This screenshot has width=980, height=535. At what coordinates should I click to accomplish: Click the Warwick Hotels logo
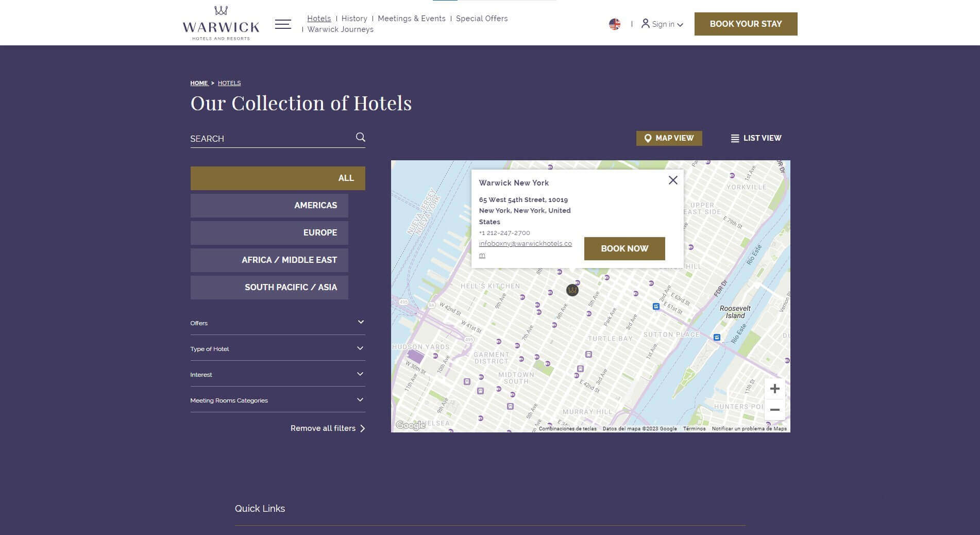[221, 24]
